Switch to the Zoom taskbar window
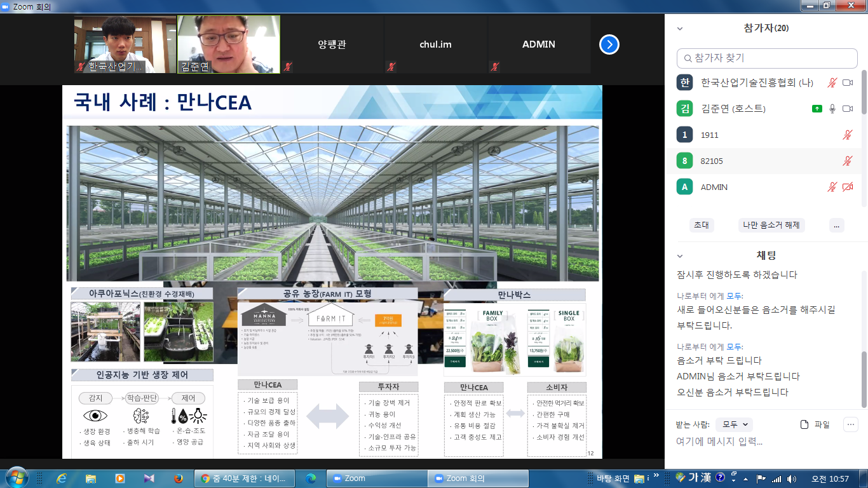 (x=376, y=478)
